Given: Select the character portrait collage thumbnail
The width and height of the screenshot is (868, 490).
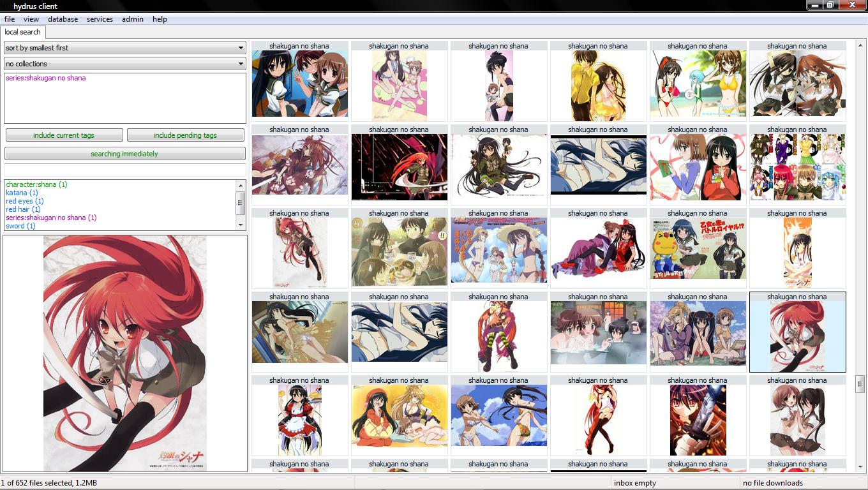Looking at the screenshot, I should (798, 165).
